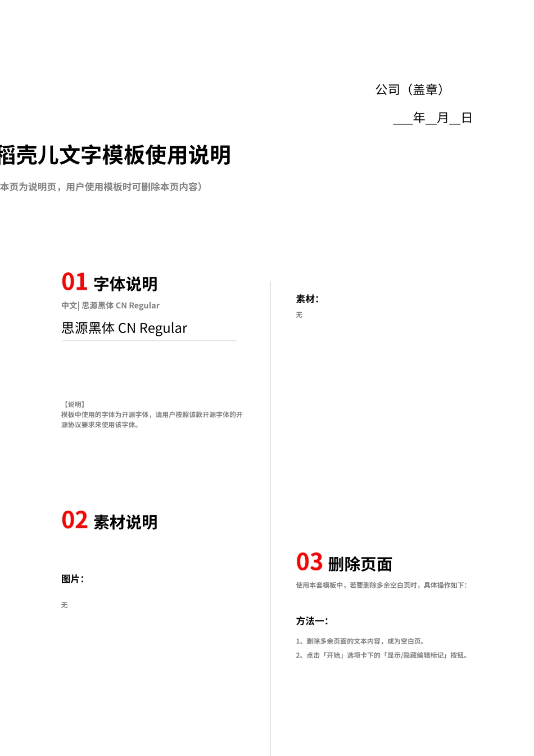Click the horizontal divider under 思源黑体 sample
Screen dimensions: 534x756
(x=148, y=340)
